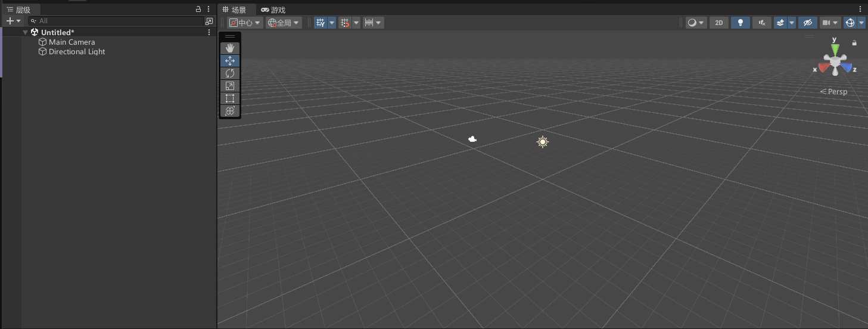Switch to the 游戏 game tab
Screen dimensions: 868x329
[273, 10]
